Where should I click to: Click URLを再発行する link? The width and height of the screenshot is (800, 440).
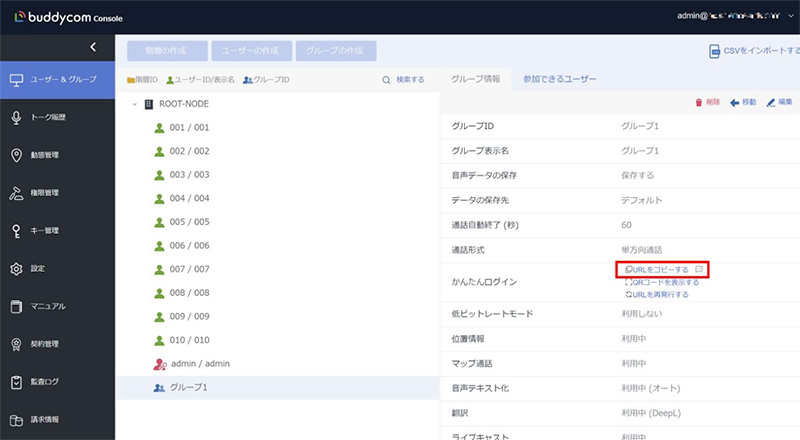click(657, 295)
